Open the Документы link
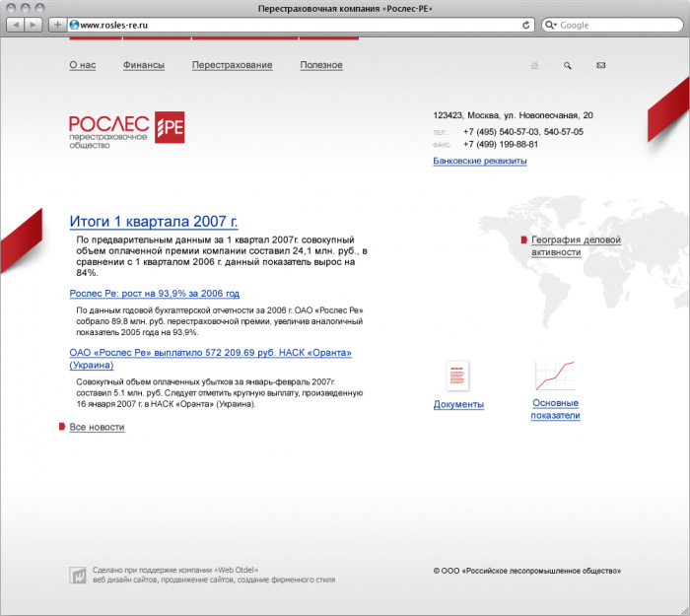This screenshot has height=616, width=690. point(458,404)
